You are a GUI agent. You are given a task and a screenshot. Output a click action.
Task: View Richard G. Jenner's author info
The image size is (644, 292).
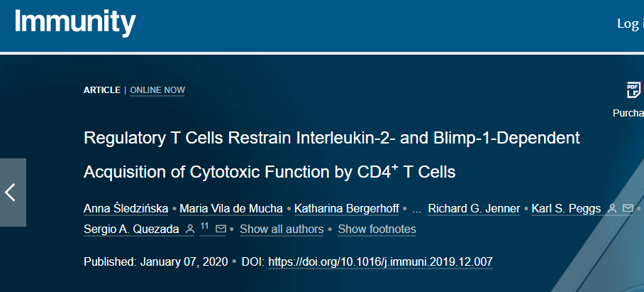tap(474, 209)
